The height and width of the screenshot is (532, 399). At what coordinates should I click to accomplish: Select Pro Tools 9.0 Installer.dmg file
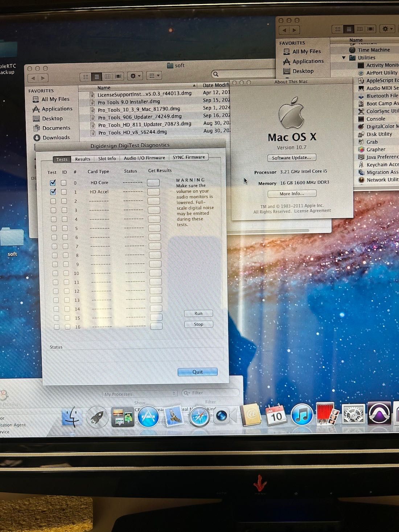click(x=129, y=102)
